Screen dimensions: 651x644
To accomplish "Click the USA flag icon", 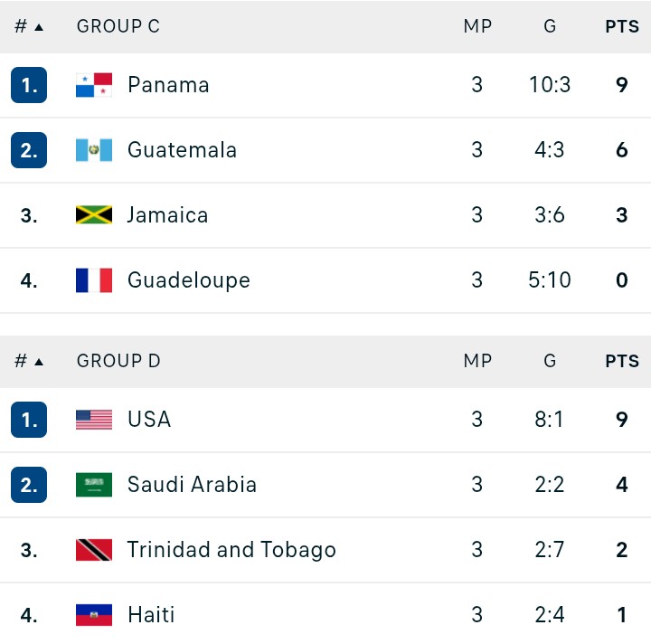I will pyautogui.click(x=94, y=420).
